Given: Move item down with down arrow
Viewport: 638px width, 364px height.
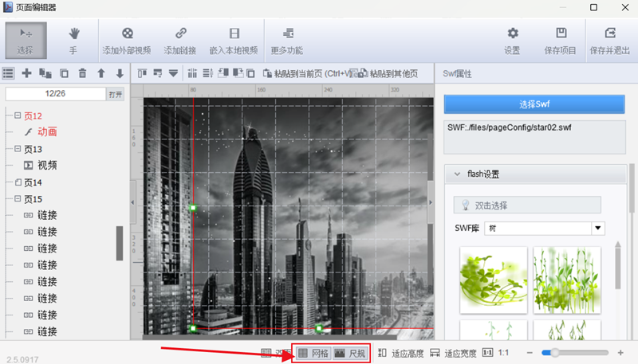Looking at the screenshot, I should (120, 73).
